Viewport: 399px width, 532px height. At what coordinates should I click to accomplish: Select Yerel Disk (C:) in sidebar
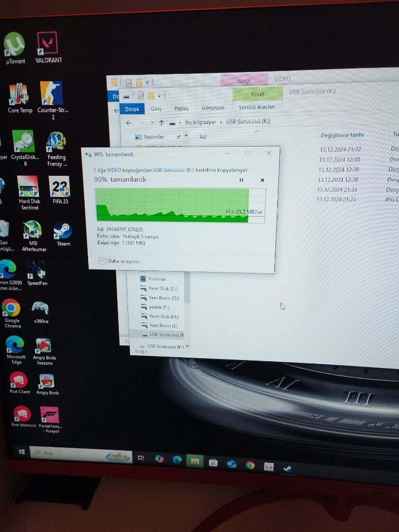point(163,289)
